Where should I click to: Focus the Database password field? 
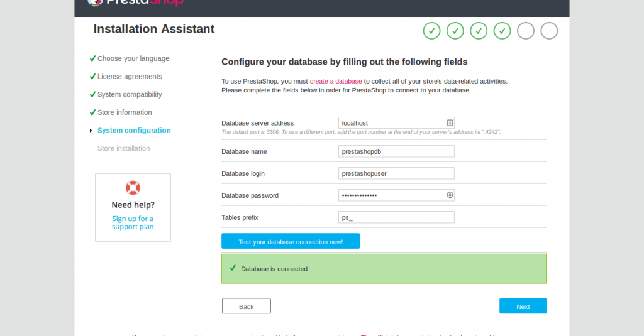(x=396, y=195)
